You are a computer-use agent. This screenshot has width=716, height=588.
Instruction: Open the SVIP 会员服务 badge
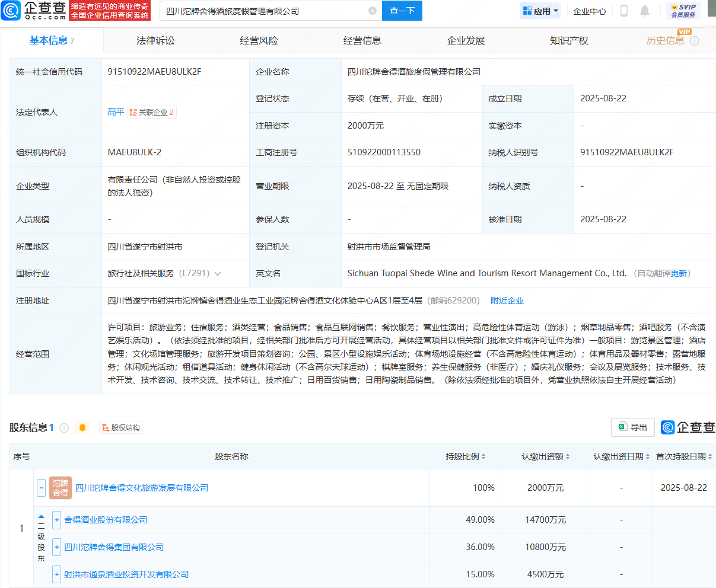point(683,11)
